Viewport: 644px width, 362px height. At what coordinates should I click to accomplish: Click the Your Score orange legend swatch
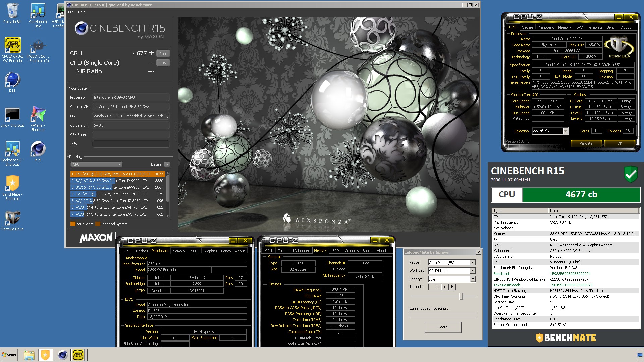(73, 224)
